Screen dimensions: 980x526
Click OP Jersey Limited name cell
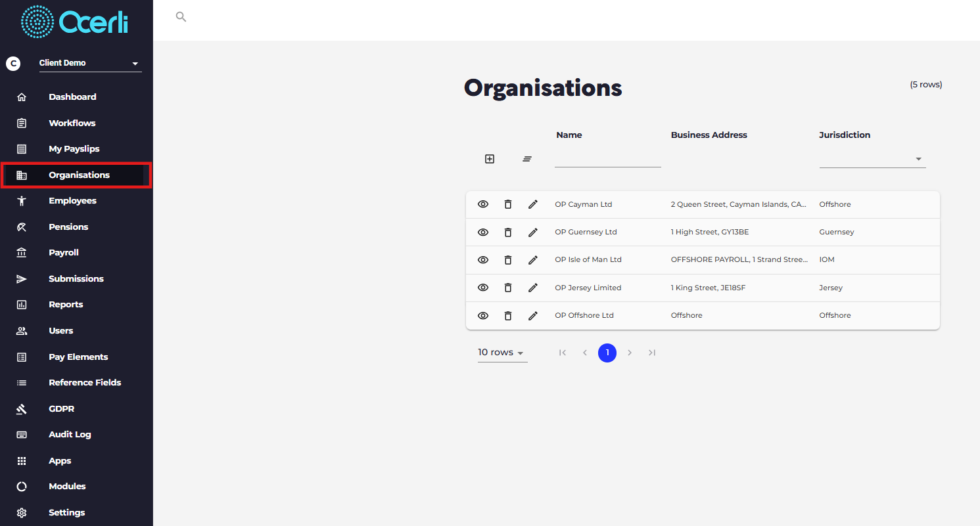[x=588, y=288]
